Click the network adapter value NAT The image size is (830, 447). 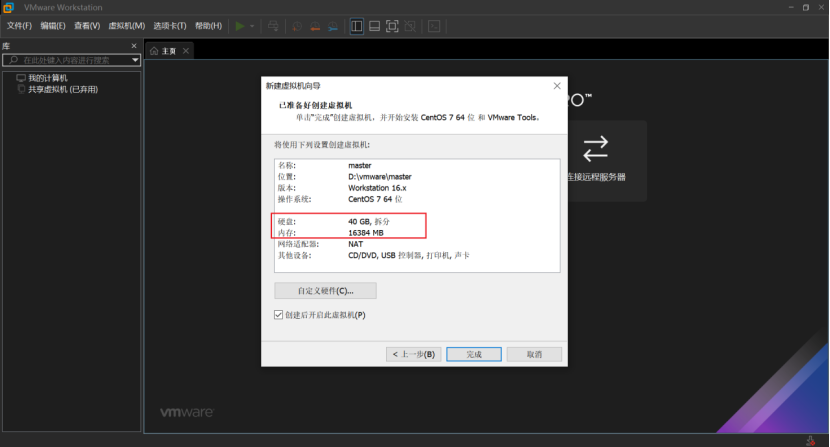(x=356, y=244)
